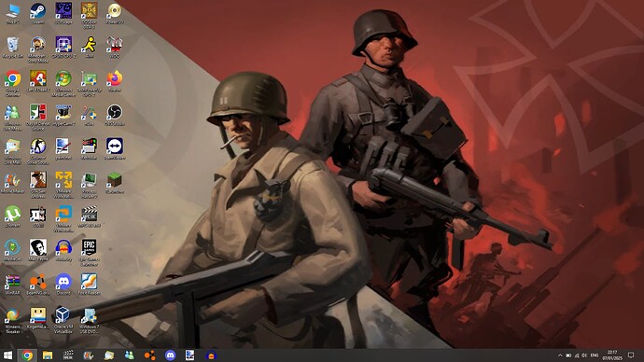Open the Movie Maker desktop shortcut

tap(13, 183)
